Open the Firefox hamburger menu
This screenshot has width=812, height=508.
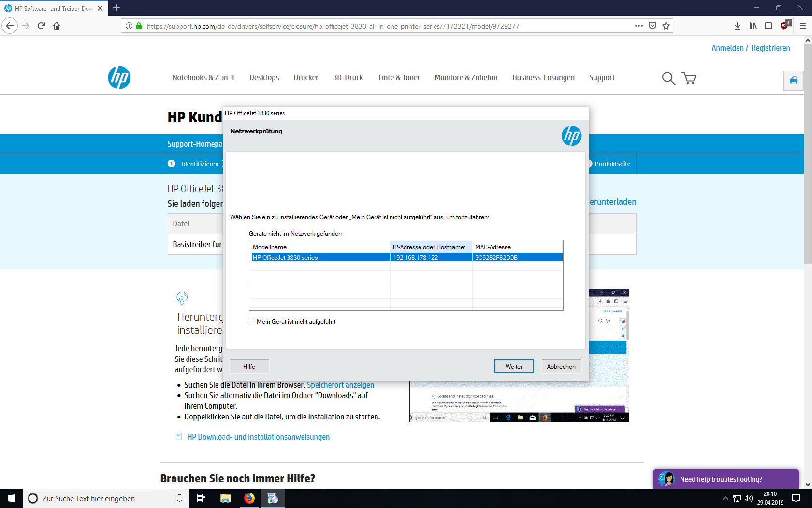point(802,26)
